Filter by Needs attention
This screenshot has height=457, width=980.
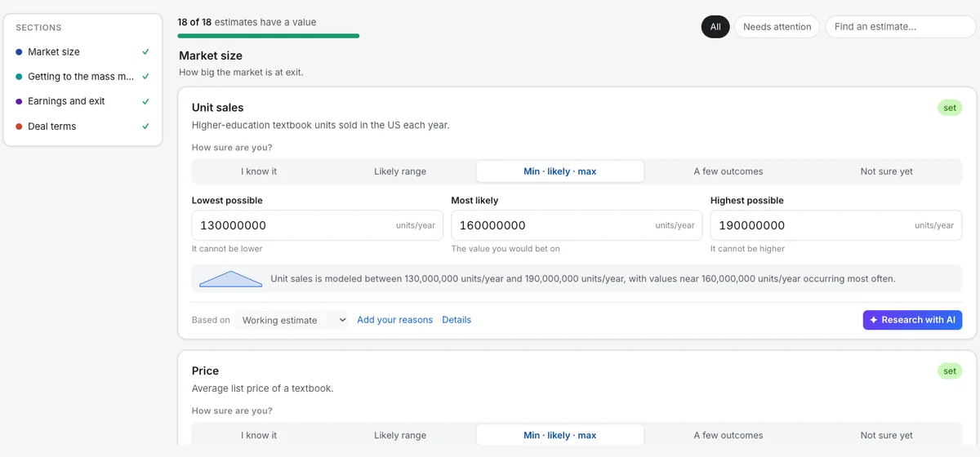pos(777,27)
